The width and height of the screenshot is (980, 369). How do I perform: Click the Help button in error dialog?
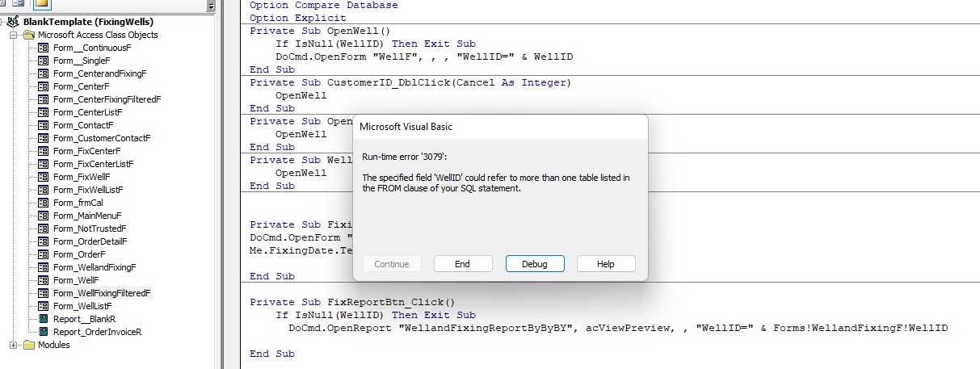605,264
